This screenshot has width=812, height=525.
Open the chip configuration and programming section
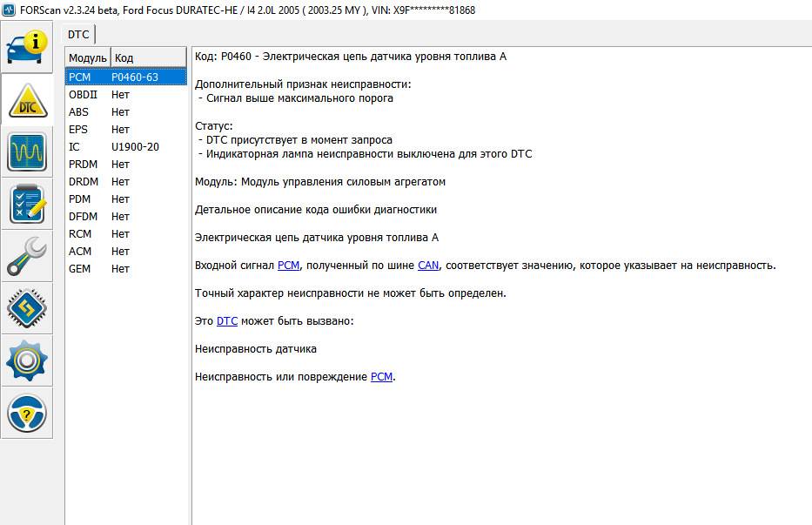pos(27,309)
